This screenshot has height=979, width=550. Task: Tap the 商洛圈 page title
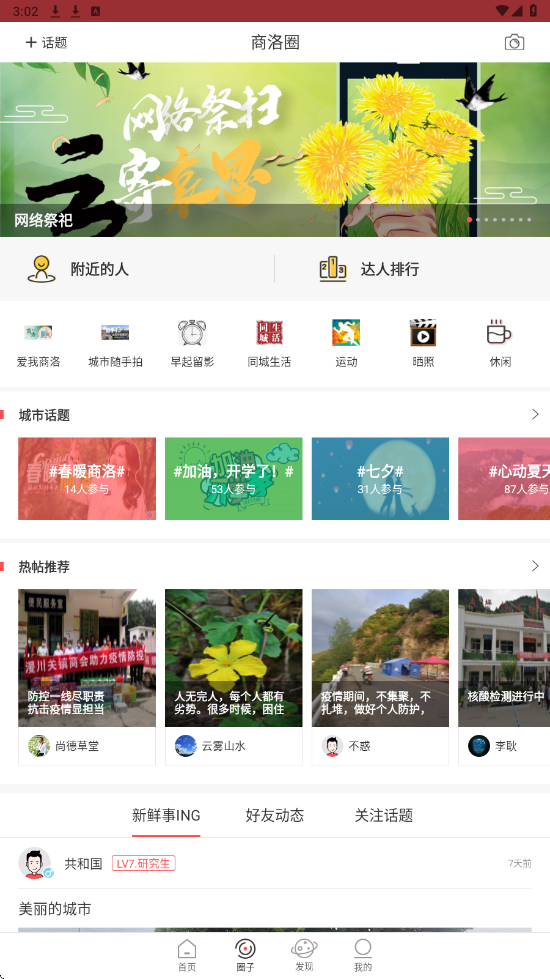pos(275,42)
